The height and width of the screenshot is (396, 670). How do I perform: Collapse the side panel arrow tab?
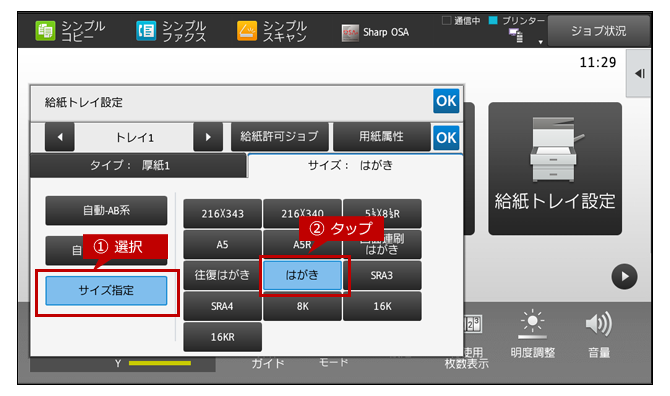coord(639,73)
